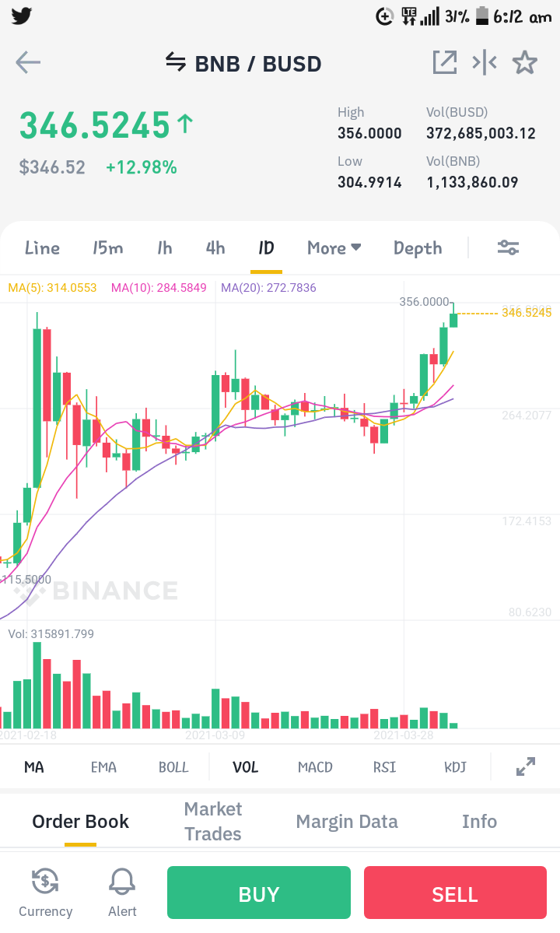Open the Depth chart view
This screenshot has height=933, width=560.
click(418, 248)
